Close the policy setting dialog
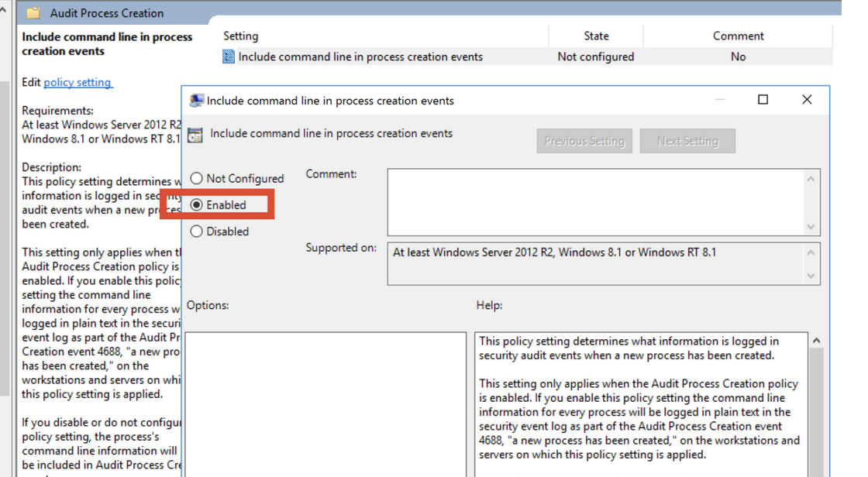The height and width of the screenshot is (477, 868). 807,100
